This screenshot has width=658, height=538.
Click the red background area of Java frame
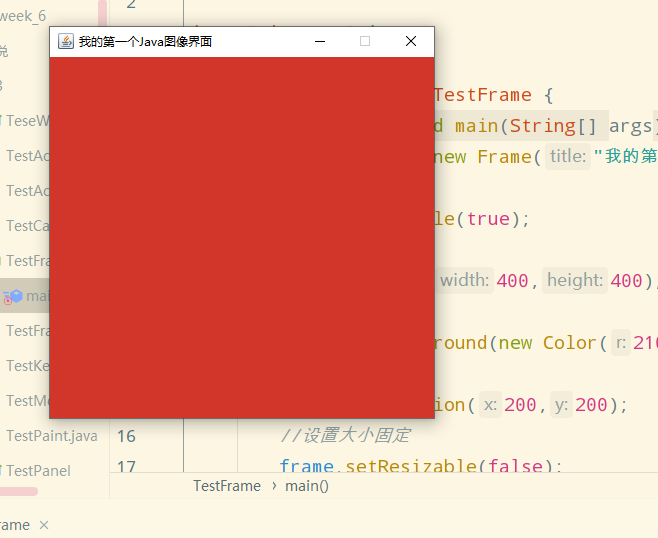(242, 238)
